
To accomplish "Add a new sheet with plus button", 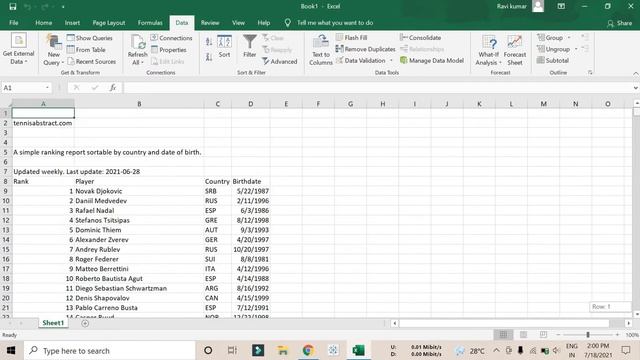I will 85,323.
